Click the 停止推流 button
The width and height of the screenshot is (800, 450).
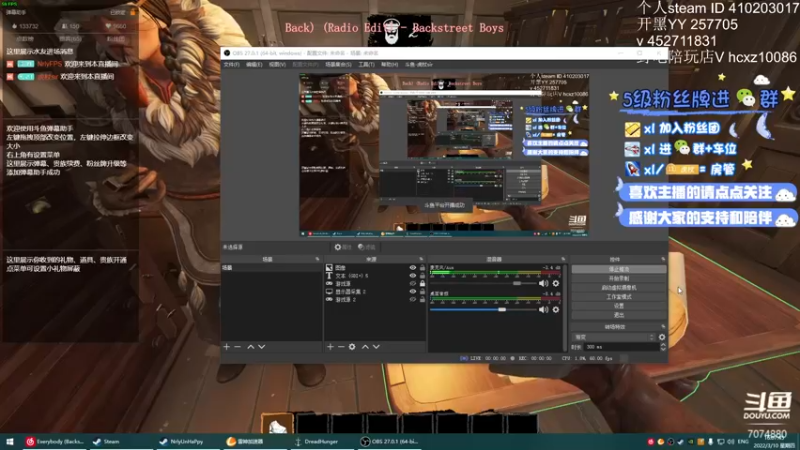coord(619,269)
